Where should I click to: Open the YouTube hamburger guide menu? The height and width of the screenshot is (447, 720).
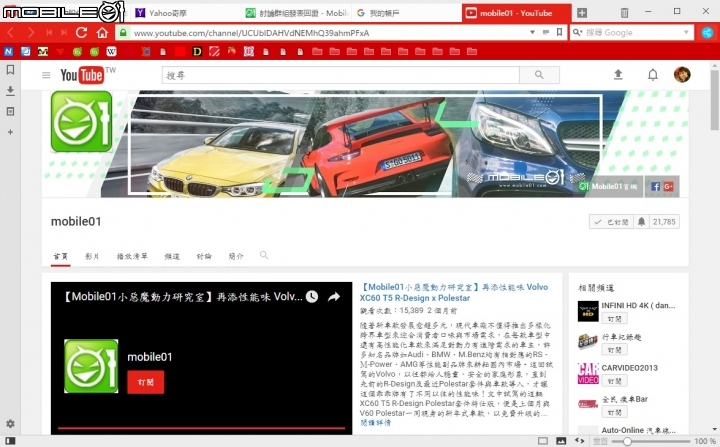[x=46, y=75]
